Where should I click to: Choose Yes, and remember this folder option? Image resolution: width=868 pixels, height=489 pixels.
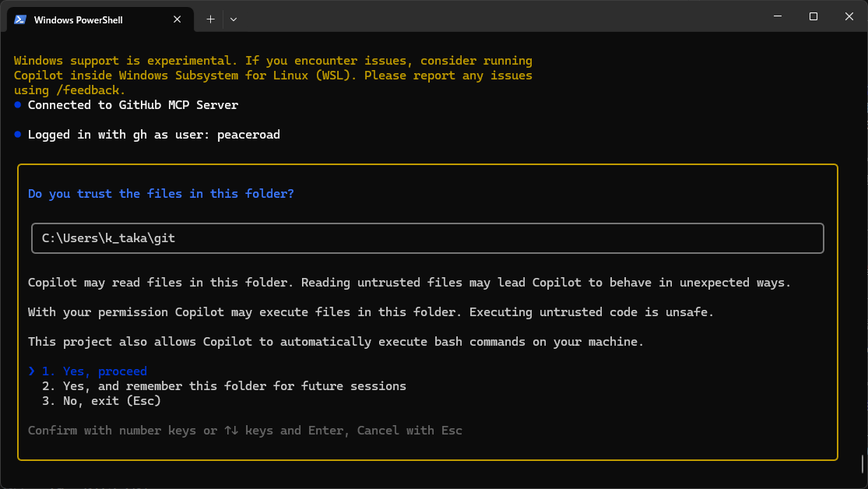tap(224, 386)
